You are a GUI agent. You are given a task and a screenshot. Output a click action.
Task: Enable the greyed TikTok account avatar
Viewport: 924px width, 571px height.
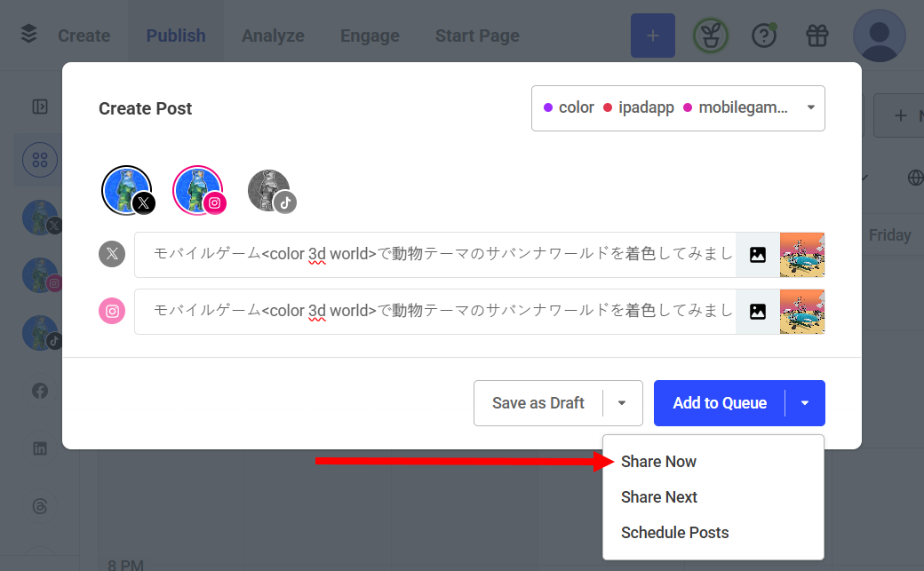tap(270, 191)
